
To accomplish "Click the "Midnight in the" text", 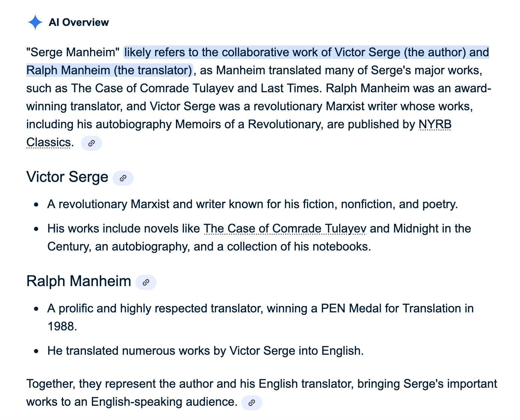I will pyautogui.click(x=431, y=229).
